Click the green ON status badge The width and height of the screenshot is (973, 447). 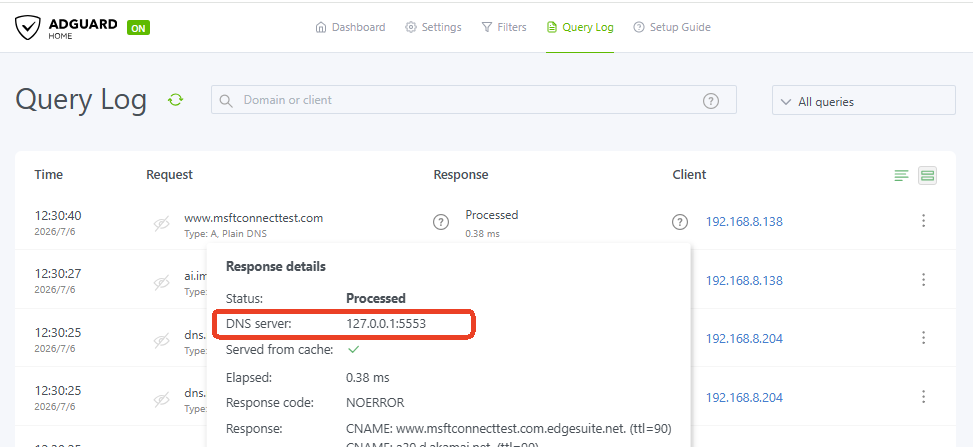click(x=138, y=28)
